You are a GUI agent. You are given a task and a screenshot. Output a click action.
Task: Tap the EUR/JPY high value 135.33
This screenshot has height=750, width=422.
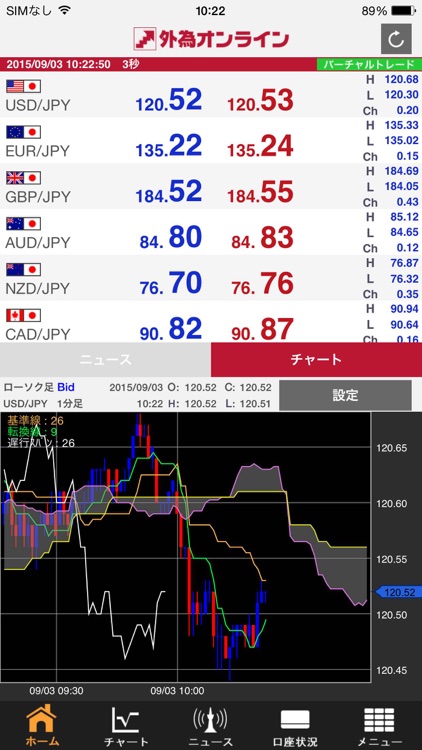[401, 125]
